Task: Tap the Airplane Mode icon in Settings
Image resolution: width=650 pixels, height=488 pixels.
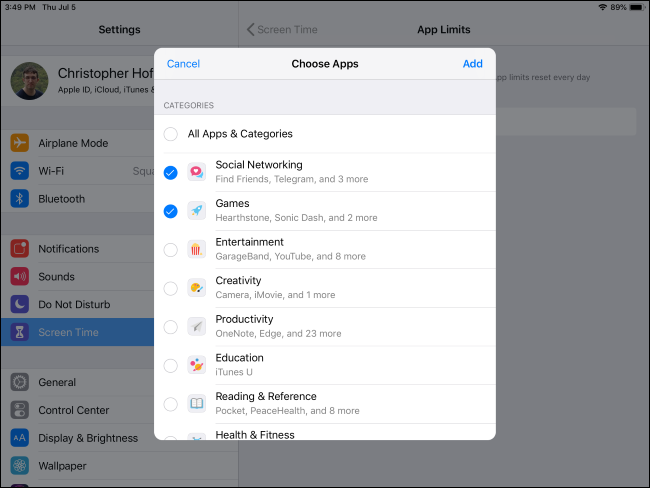Action: pos(20,143)
